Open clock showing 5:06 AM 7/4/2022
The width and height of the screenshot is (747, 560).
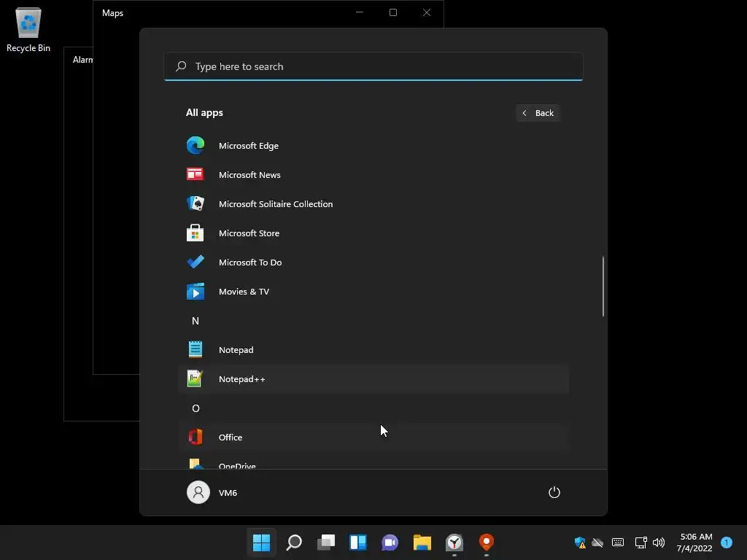coord(695,542)
